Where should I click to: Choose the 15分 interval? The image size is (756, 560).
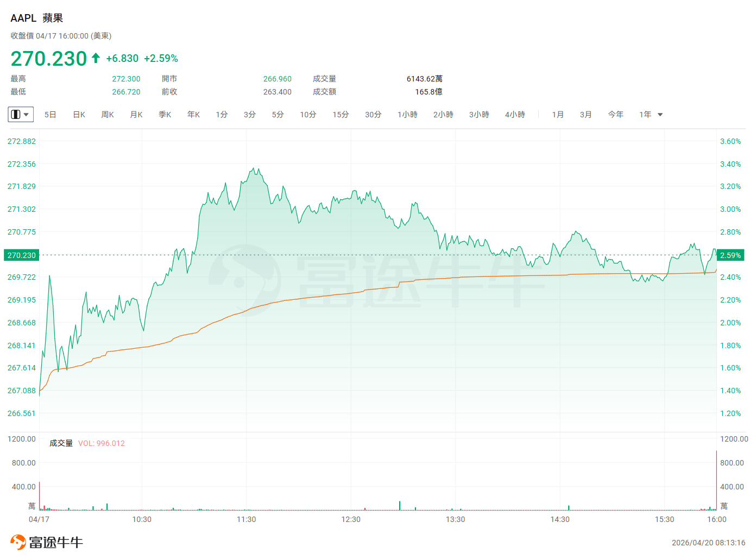pos(341,115)
